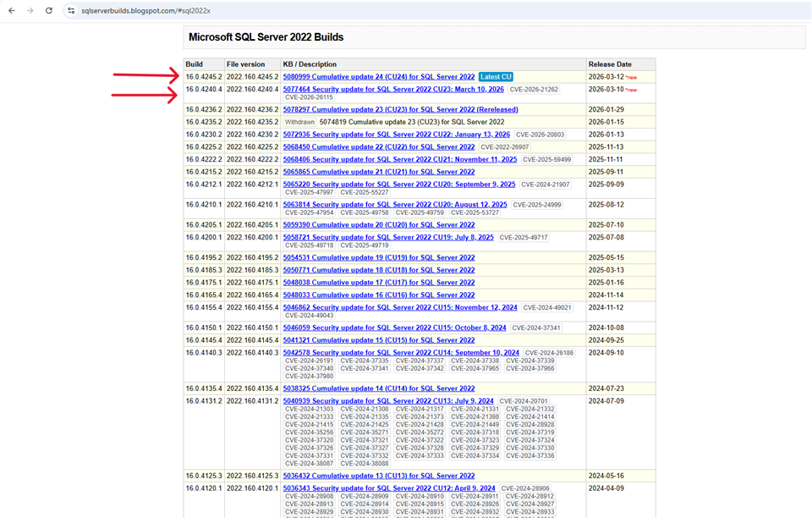Click the Withdrawn label on build 16.0.4235.2

[299, 122]
